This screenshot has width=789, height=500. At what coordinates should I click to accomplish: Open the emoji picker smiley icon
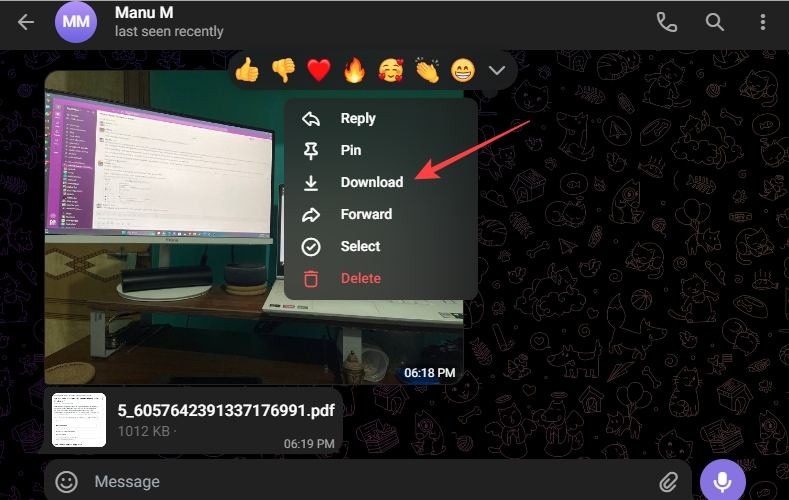pos(66,482)
